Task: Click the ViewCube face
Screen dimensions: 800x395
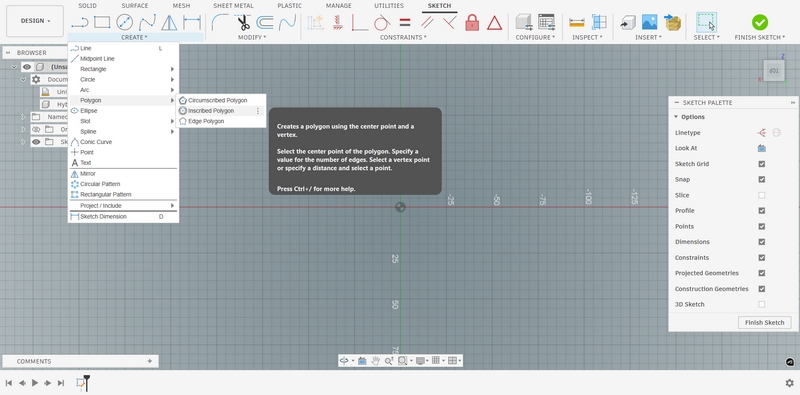Action: point(774,71)
